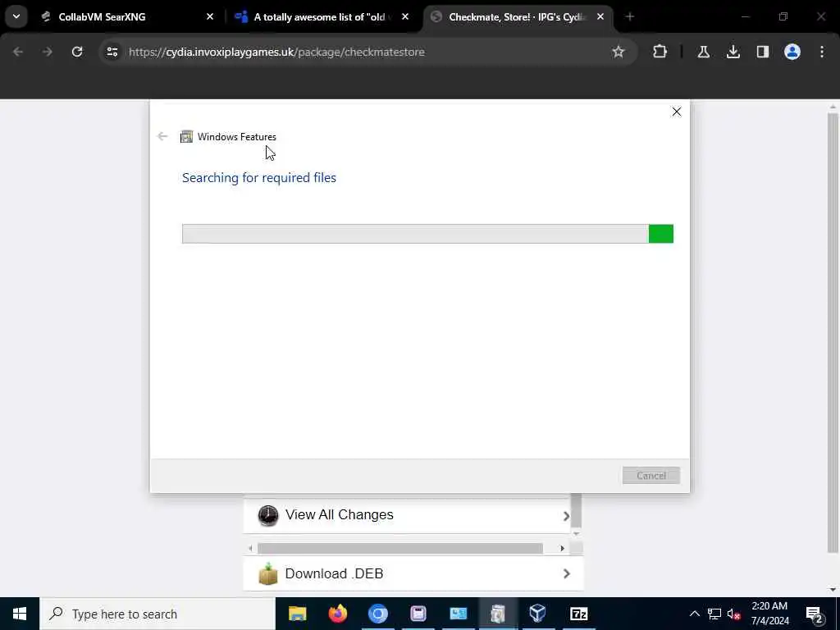Click the Cancel button in Windows Features
Image resolution: width=840 pixels, height=630 pixels.
pyautogui.click(x=651, y=475)
